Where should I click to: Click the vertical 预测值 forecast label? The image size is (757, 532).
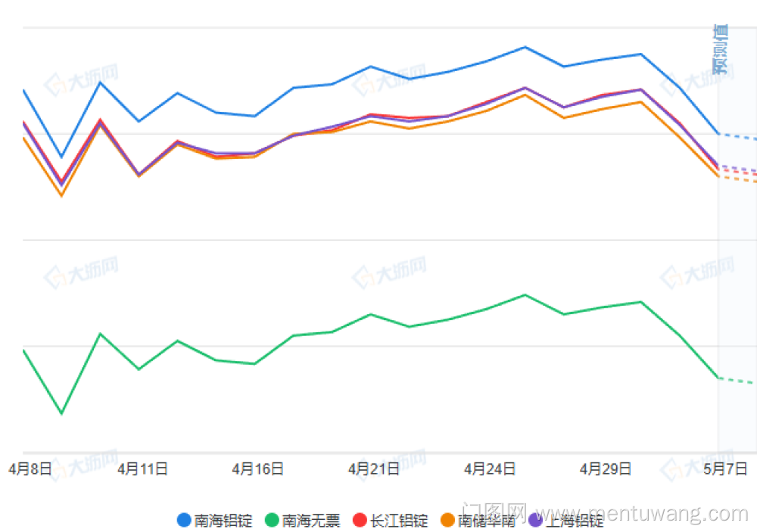(x=721, y=50)
